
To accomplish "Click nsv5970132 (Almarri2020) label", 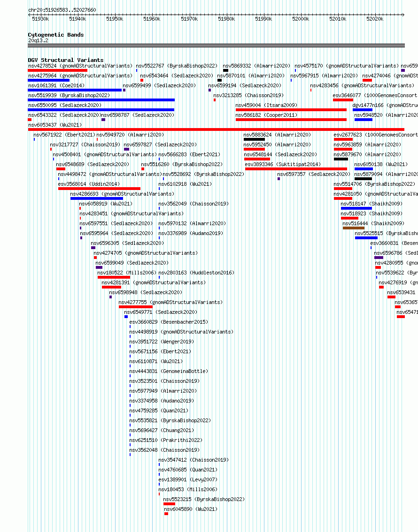I will (x=192, y=223).
